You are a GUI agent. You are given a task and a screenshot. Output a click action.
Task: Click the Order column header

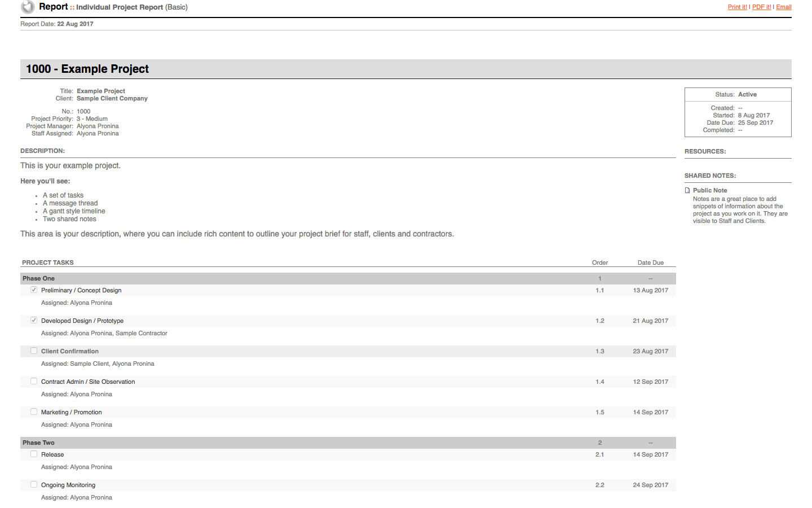(x=600, y=262)
